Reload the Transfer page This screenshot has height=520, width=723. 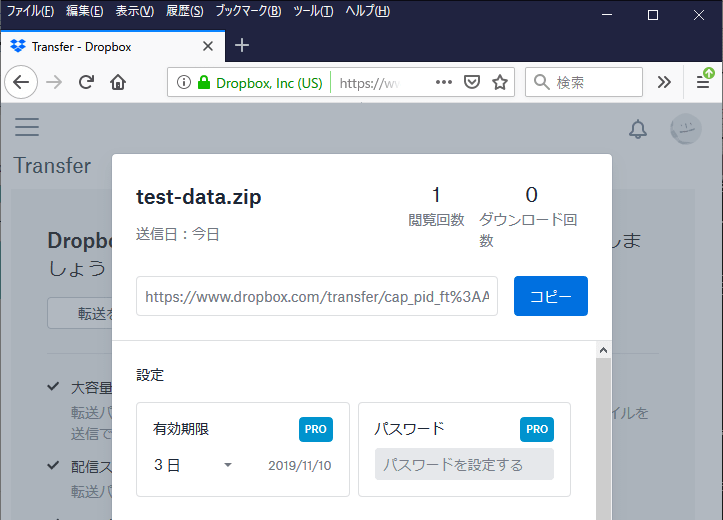click(x=86, y=82)
